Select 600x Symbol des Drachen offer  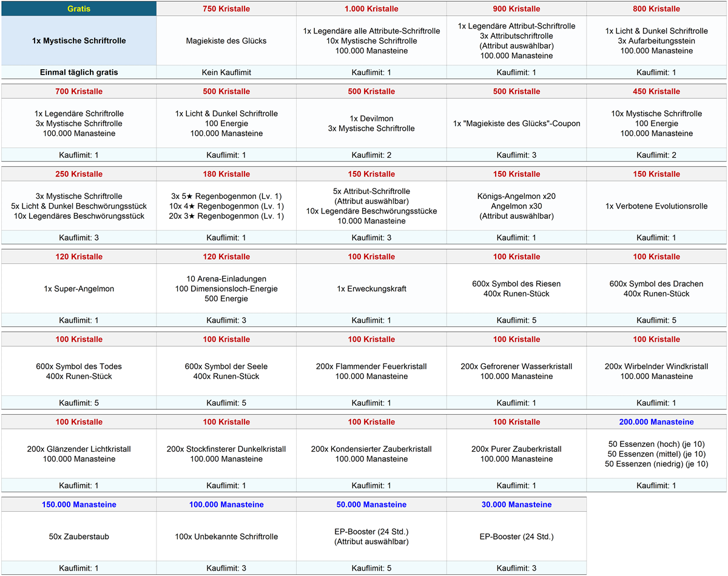coord(656,289)
